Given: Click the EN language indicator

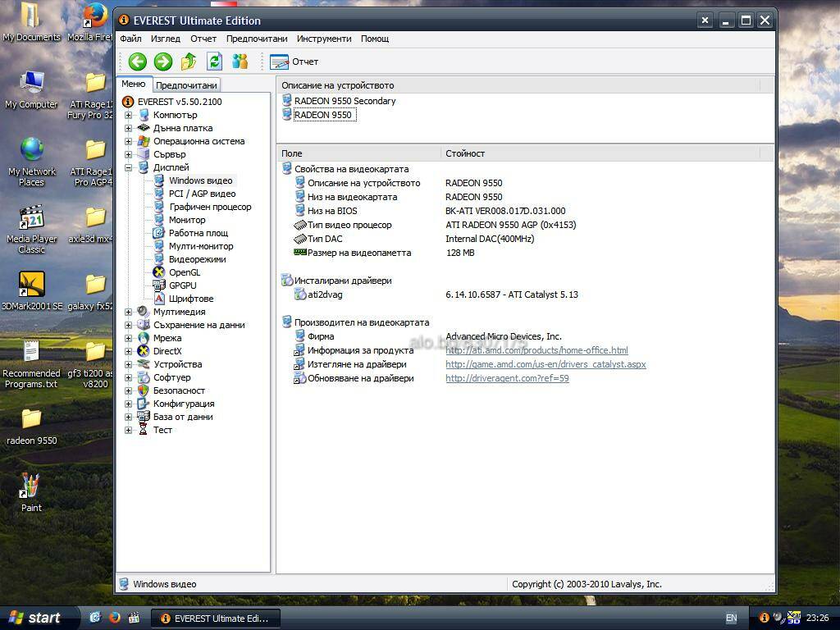Looking at the screenshot, I should 731,619.
